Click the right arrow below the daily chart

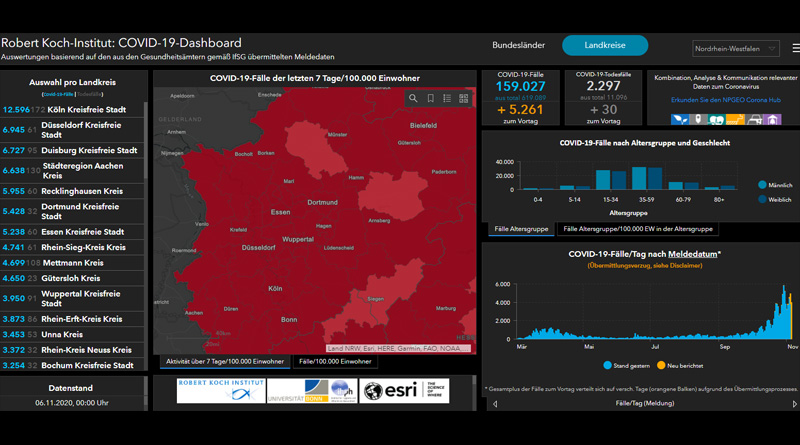coord(794,404)
